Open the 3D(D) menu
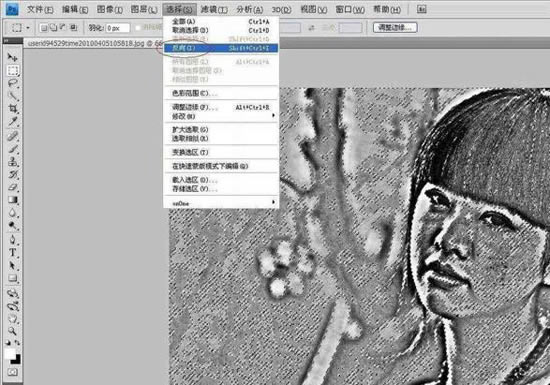The image size is (550, 385). (282, 9)
